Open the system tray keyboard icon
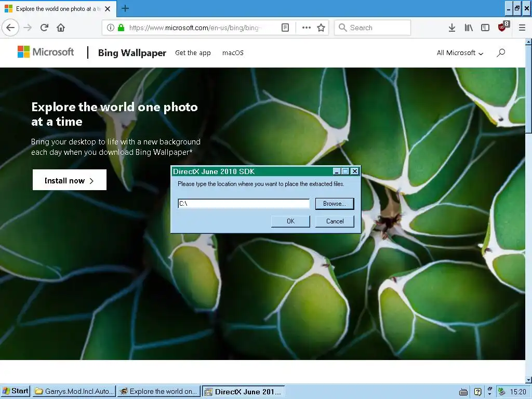Image resolution: width=532 pixels, height=399 pixels. click(463, 392)
